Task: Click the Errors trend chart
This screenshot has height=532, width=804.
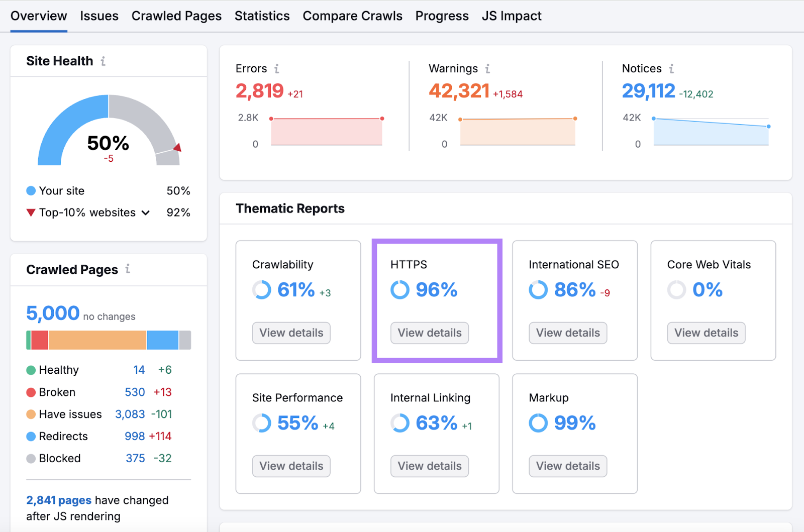Action: click(x=327, y=132)
